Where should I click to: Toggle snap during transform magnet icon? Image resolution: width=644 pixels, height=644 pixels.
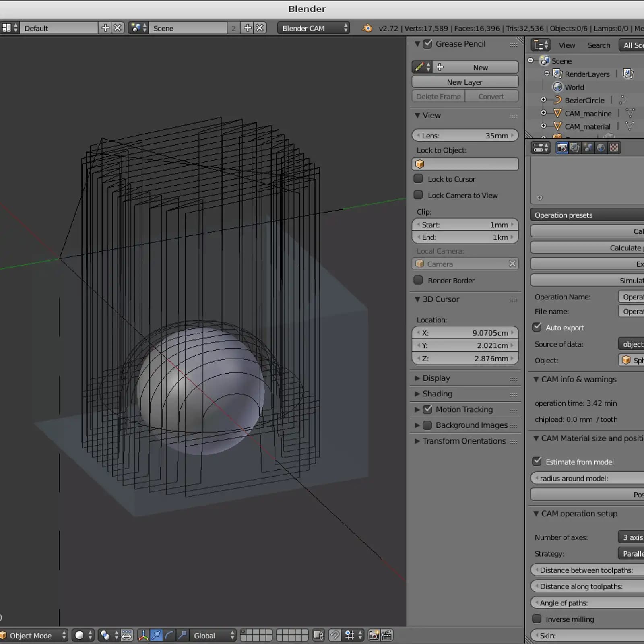tap(334, 635)
